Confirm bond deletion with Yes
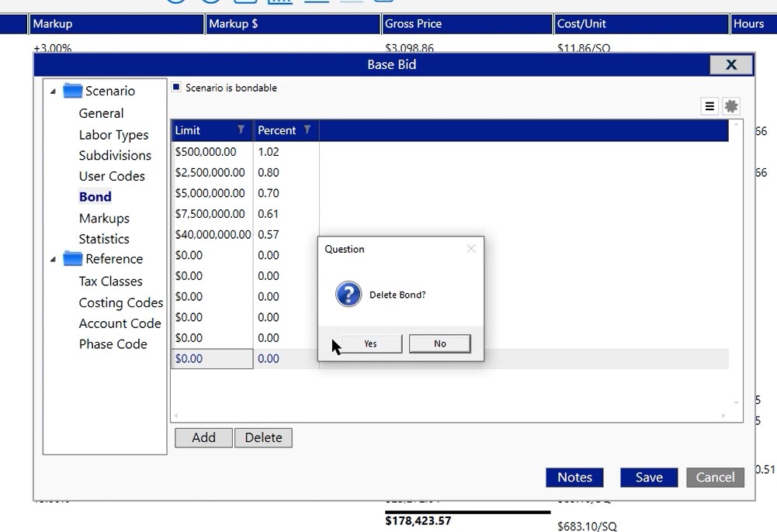This screenshot has width=777, height=532. click(x=371, y=344)
